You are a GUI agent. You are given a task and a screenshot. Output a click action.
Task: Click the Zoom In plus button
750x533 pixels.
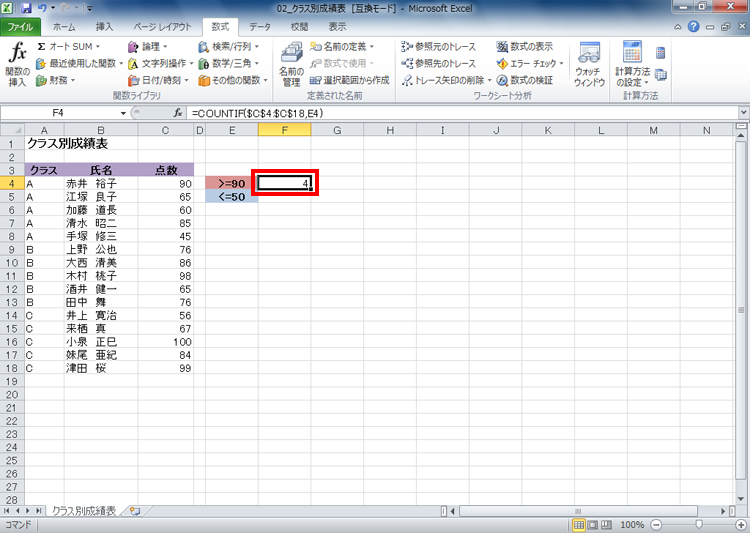[x=742, y=525]
